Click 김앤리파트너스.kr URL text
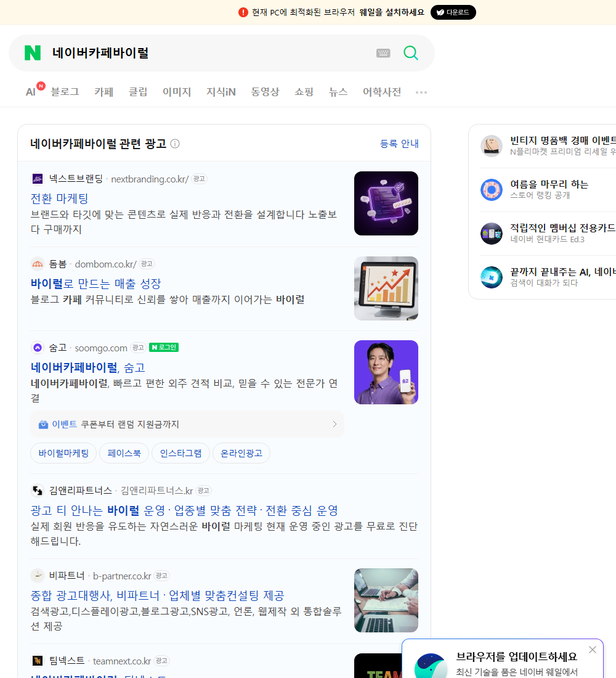The width and height of the screenshot is (616, 678). point(156,491)
